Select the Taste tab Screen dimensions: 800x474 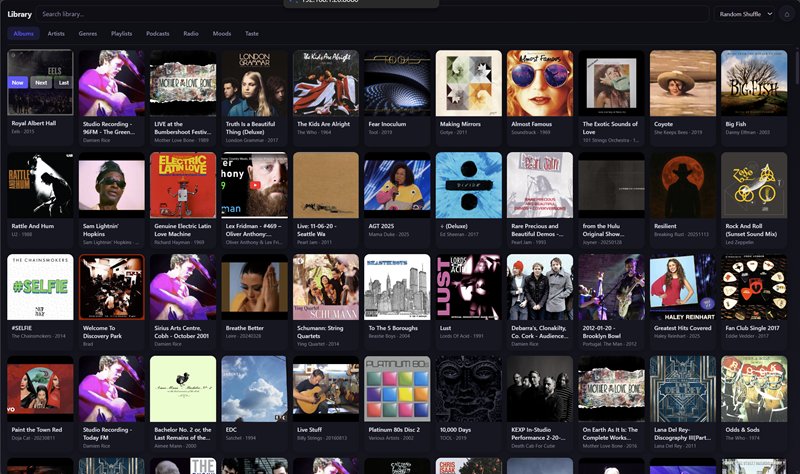click(252, 34)
